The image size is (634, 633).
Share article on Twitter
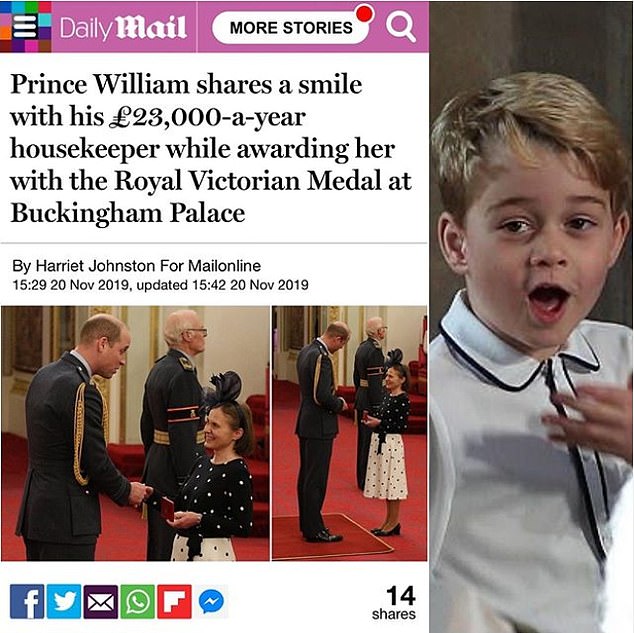[64, 601]
